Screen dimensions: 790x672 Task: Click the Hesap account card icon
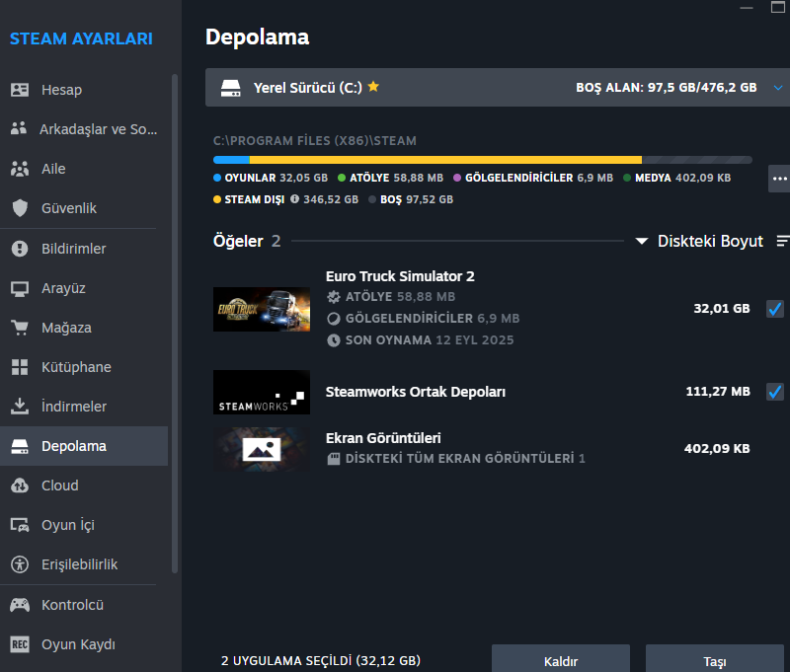(x=20, y=90)
